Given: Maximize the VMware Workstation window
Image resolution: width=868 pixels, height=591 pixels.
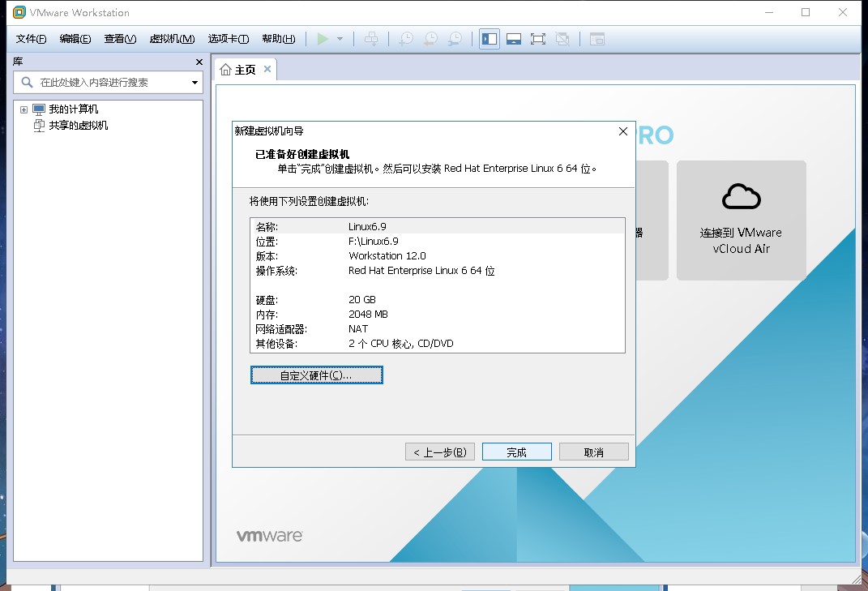Looking at the screenshot, I should [806, 12].
